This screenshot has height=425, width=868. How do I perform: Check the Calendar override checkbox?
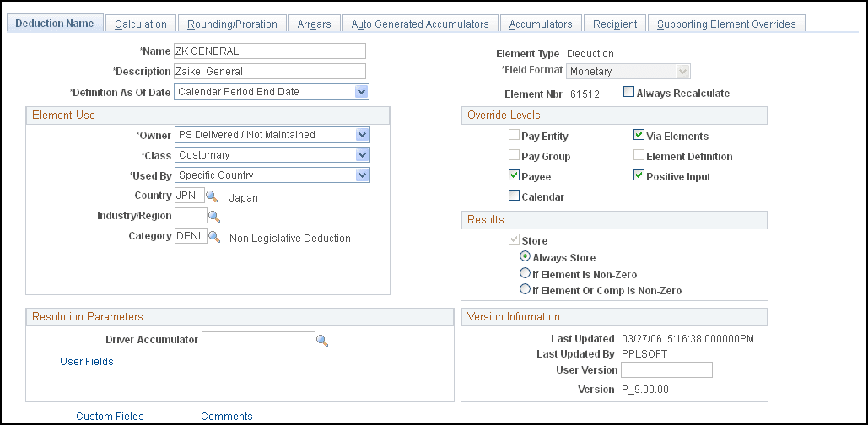click(x=514, y=196)
